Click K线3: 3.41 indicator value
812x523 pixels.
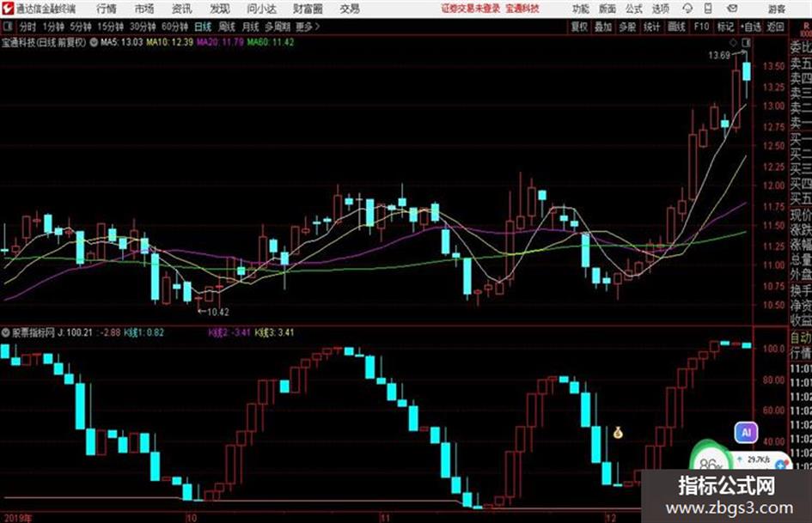click(x=274, y=332)
